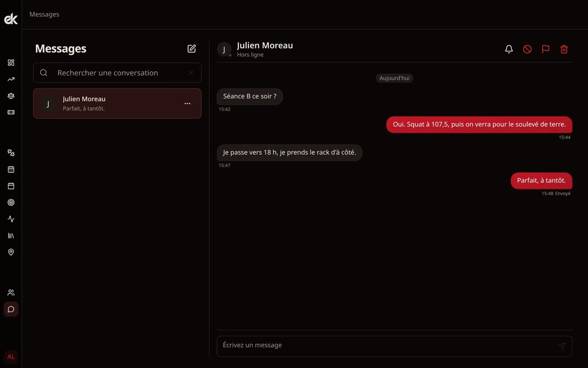588x368 pixels.
Task: Open the trending progress chart icon
Action: tap(11, 79)
